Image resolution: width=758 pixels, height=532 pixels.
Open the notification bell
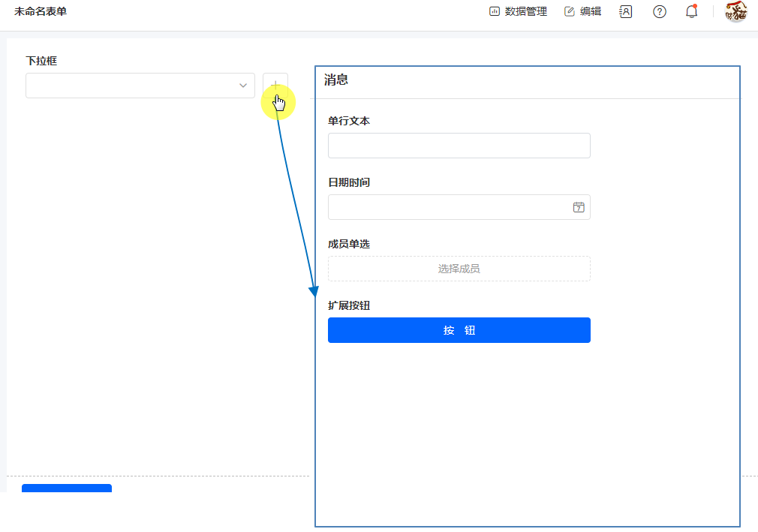coord(691,11)
